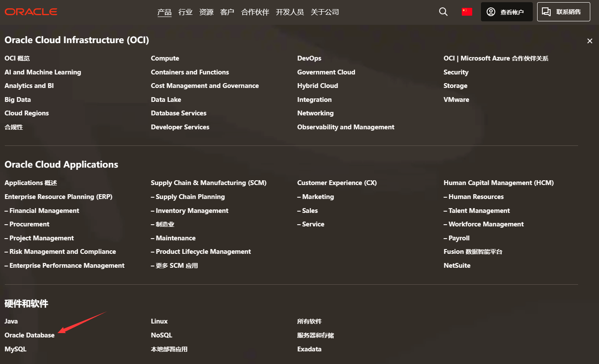The height and width of the screenshot is (364, 599).
Task: Open Customer Experience (CX) link
Action: 337,183
